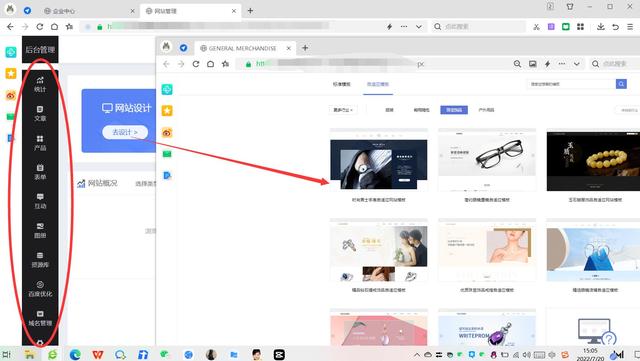Select the 网站概况 tab

[98, 183]
